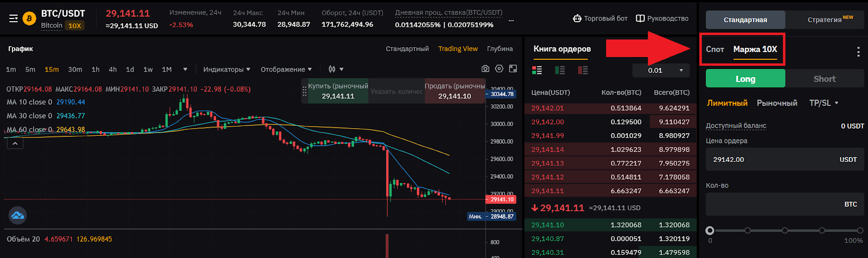This screenshot has width=868, height=258.
Task: Click the amount slider handle at 0
Action: click(x=710, y=230)
